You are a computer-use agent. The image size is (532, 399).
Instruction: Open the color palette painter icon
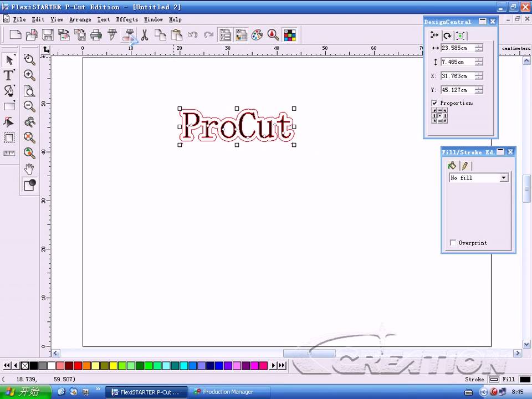pyautogui.click(x=257, y=34)
